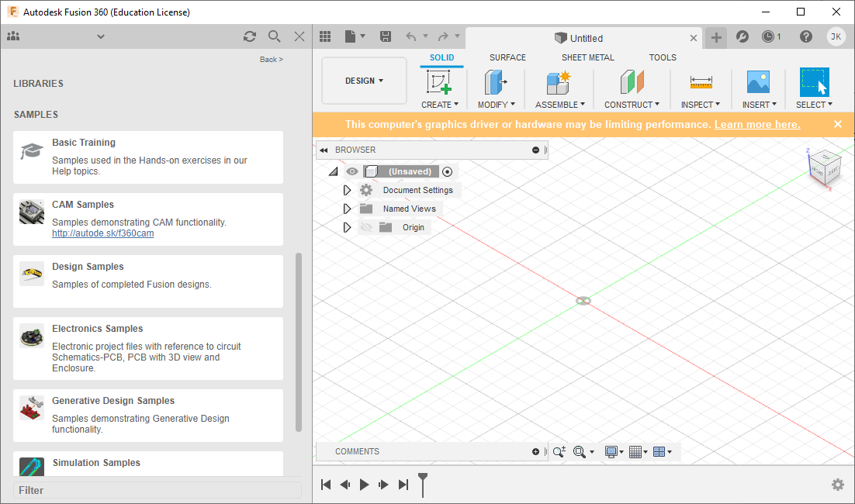This screenshot has width=855, height=504.
Task: Collapse browser with double-arrow icon
Action: point(324,150)
